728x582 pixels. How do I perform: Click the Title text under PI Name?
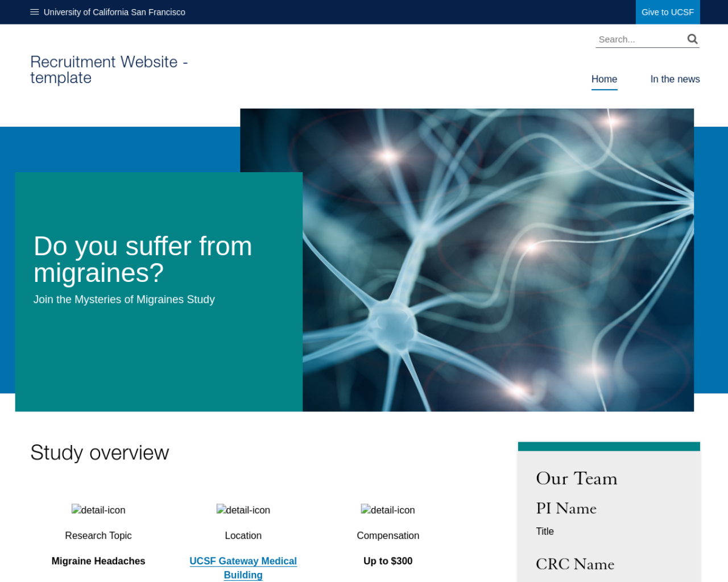click(x=545, y=531)
